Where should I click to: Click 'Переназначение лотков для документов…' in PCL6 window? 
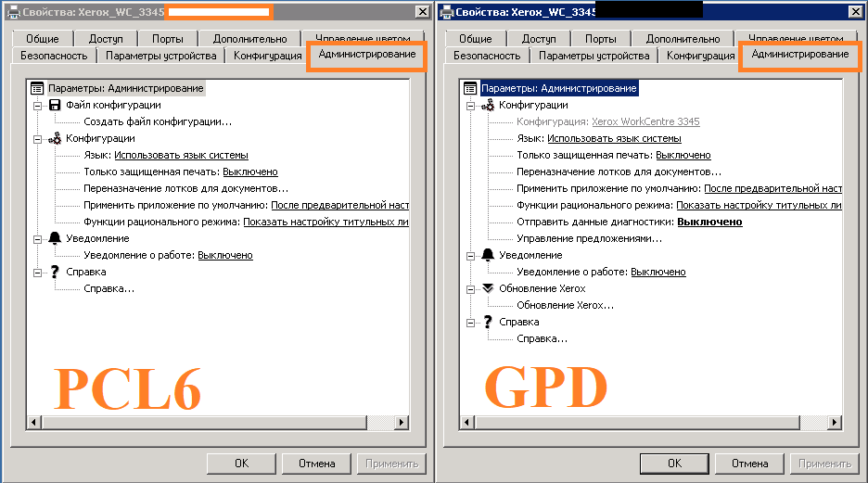tap(186, 189)
